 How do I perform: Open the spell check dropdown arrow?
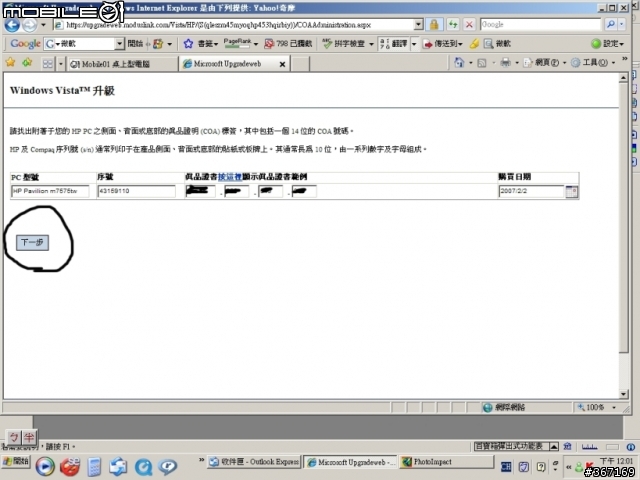tap(371, 44)
